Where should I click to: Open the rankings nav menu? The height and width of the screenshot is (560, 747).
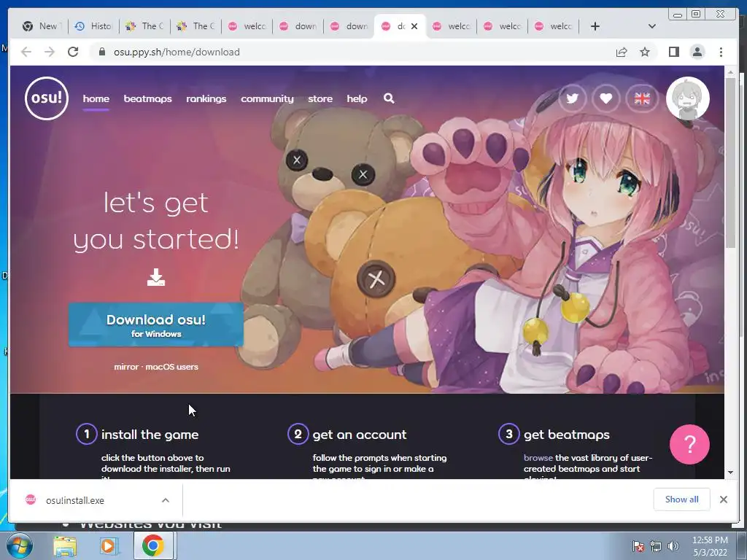point(206,98)
